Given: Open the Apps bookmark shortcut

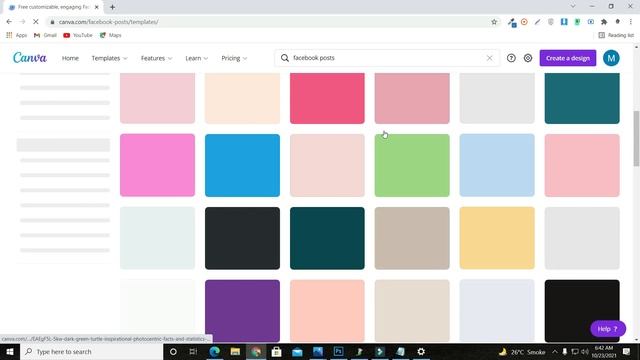Looking at the screenshot, I should click(16, 35).
